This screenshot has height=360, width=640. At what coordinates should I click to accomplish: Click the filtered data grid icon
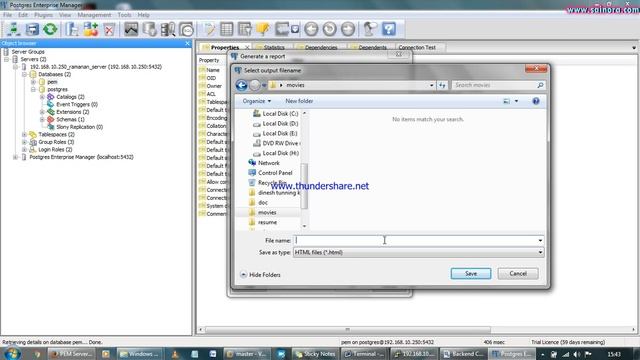tap(245, 29)
